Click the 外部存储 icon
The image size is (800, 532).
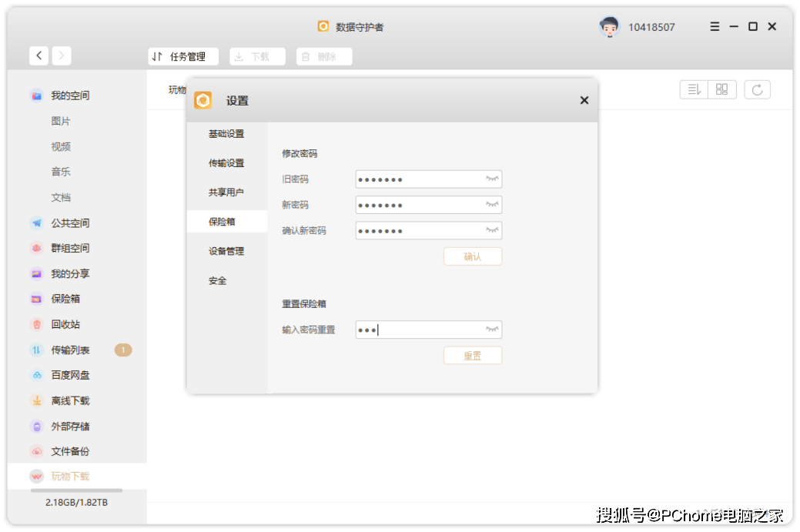pyautogui.click(x=36, y=427)
